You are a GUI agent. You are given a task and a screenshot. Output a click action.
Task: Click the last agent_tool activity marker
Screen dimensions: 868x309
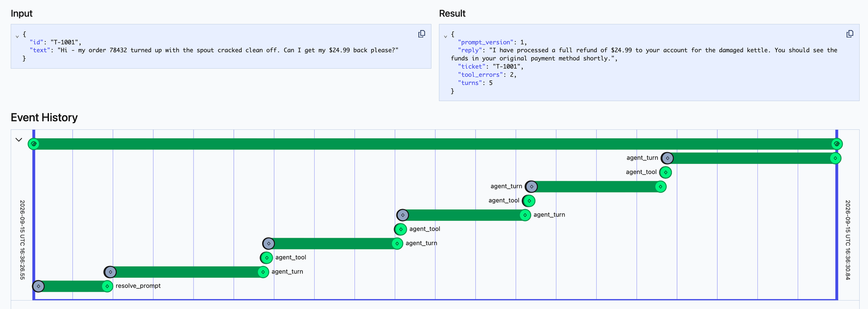click(x=665, y=173)
